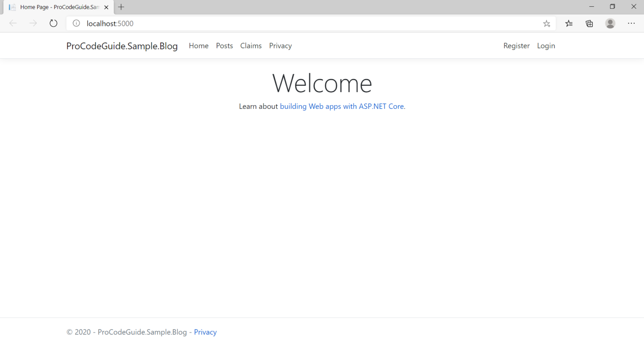Click the browser refresh icon
This screenshot has width=644, height=345.
(x=53, y=23)
